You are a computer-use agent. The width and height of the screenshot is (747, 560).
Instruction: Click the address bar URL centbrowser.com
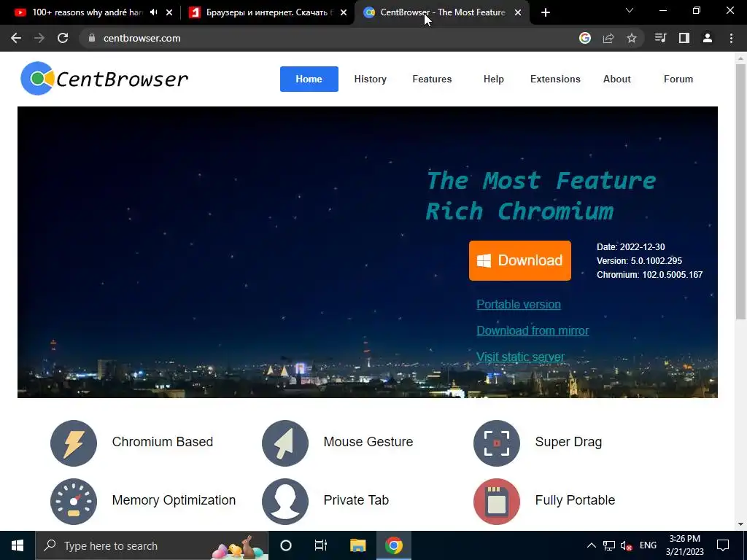click(x=142, y=38)
